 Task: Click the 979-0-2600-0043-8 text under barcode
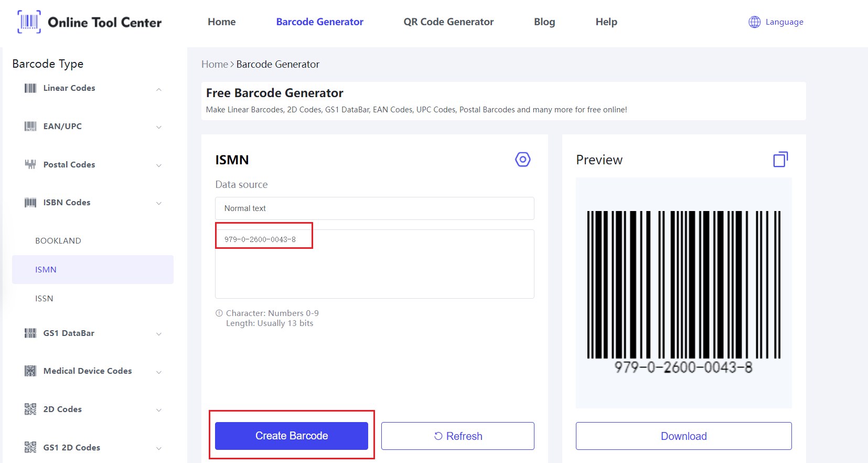[x=683, y=367]
